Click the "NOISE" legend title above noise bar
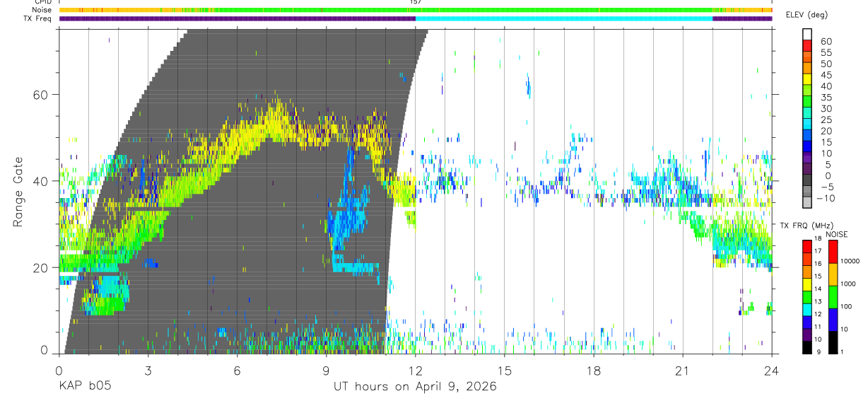868x401 pixels. pos(836,234)
